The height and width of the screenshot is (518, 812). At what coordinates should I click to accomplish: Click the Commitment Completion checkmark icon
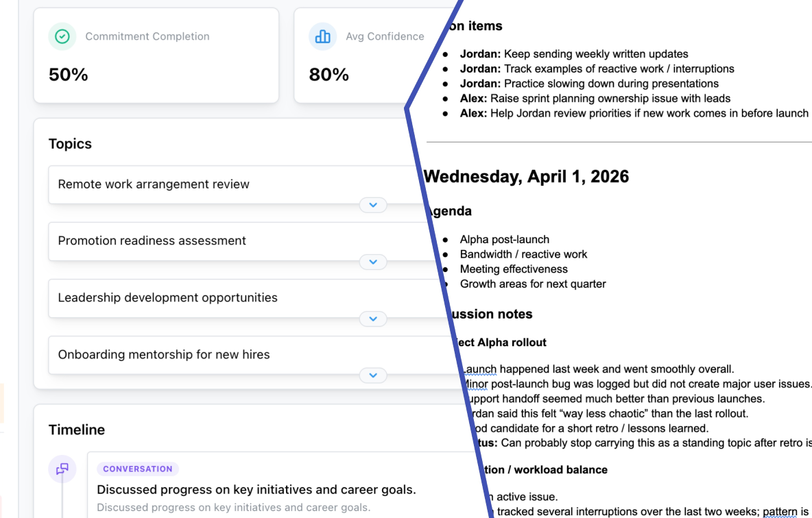(62, 36)
